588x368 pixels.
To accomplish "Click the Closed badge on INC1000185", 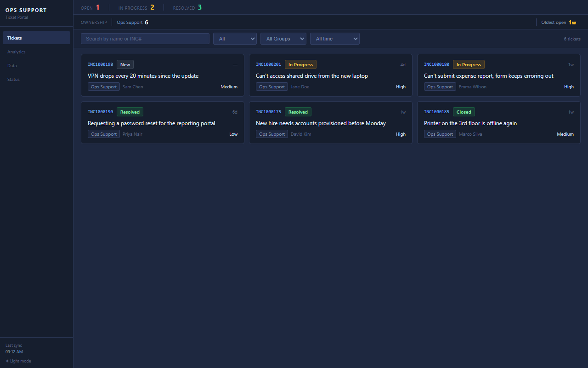I will click(x=464, y=112).
